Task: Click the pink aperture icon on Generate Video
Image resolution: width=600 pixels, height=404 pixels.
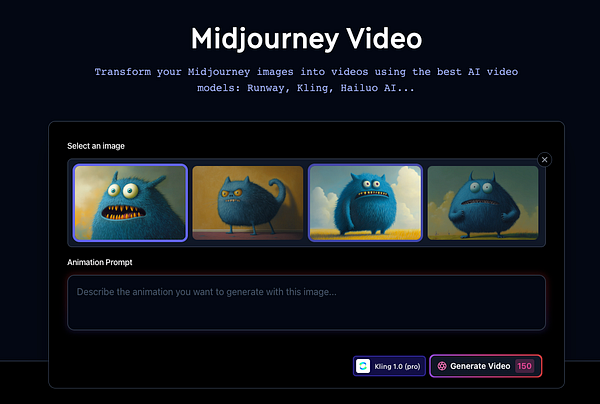Action: pyautogui.click(x=442, y=366)
